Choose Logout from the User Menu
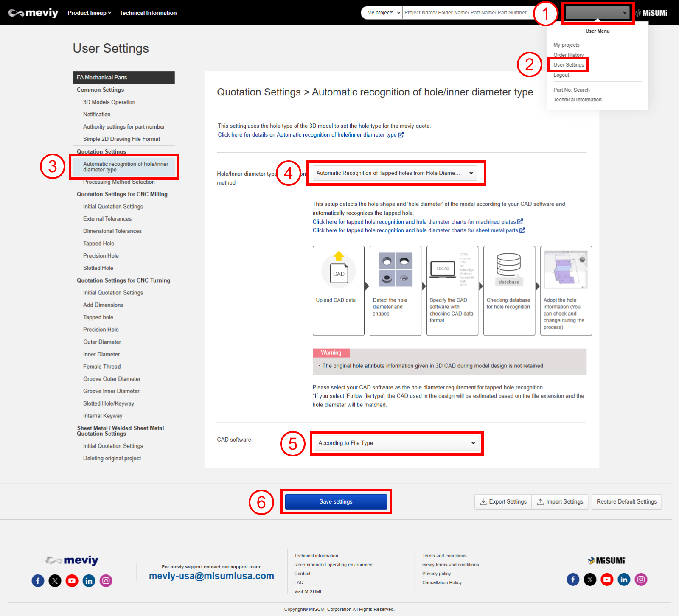Image resolution: width=679 pixels, height=616 pixels. (561, 75)
